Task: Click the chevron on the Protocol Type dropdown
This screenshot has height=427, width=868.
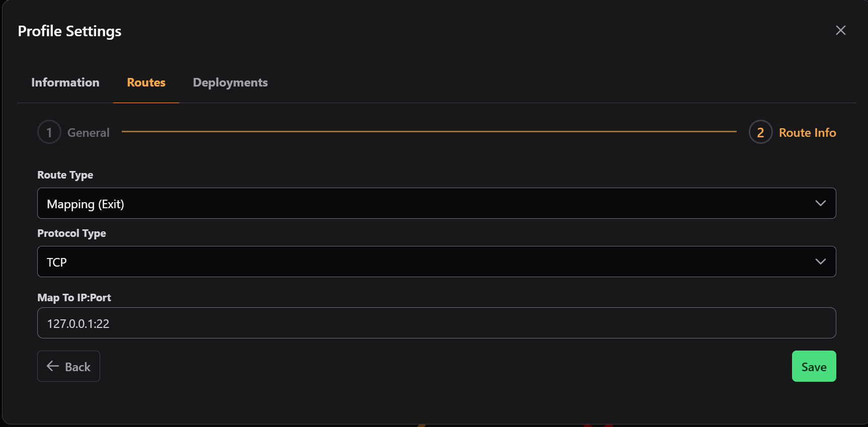Action: (821, 262)
